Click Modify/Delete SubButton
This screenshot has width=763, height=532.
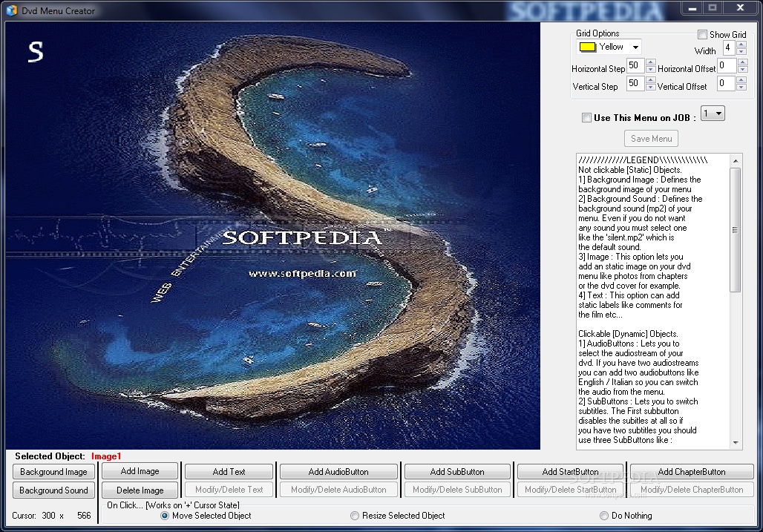pos(457,490)
